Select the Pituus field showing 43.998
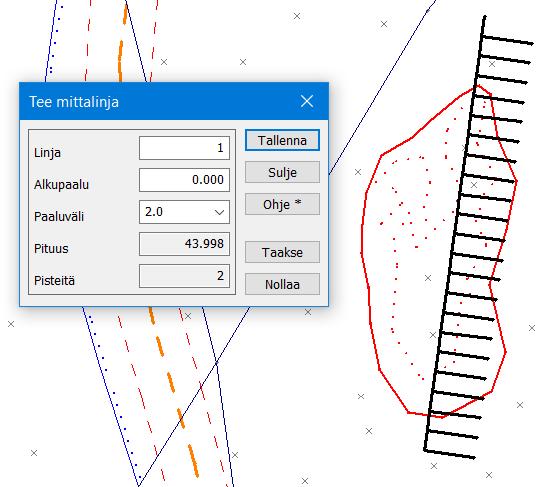The width and height of the screenshot is (542, 487). click(184, 244)
